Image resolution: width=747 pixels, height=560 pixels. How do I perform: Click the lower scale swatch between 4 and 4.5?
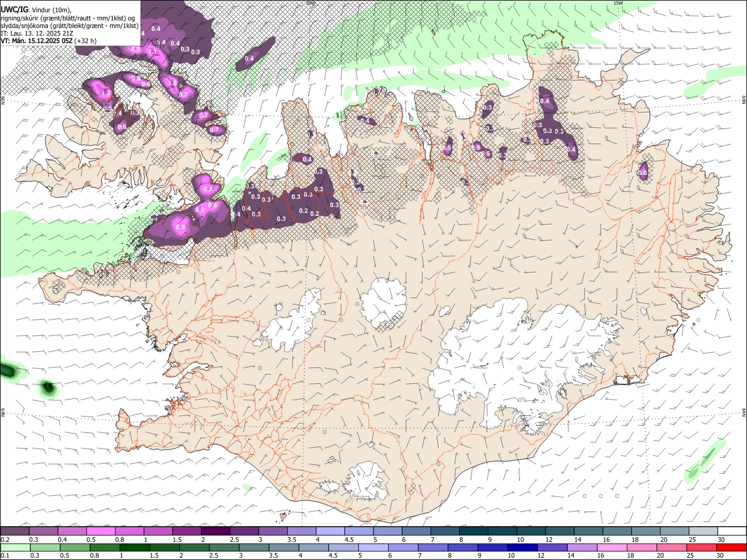pyautogui.click(x=314, y=547)
